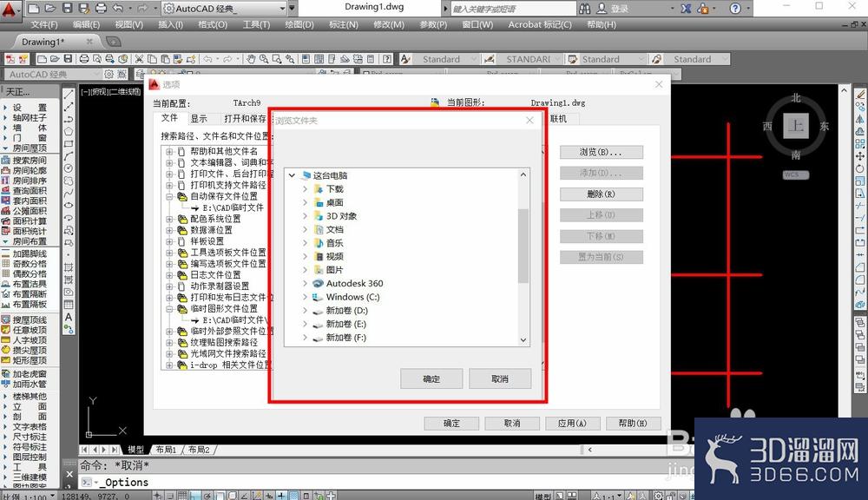Click the 上 face of the ViewCube
Viewport: 868px width, 500px height.
tap(795, 126)
